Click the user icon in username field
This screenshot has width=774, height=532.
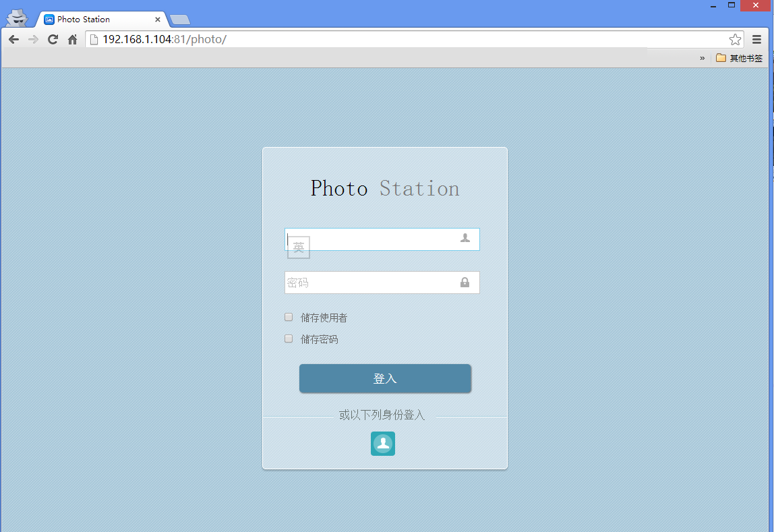point(465,239)
